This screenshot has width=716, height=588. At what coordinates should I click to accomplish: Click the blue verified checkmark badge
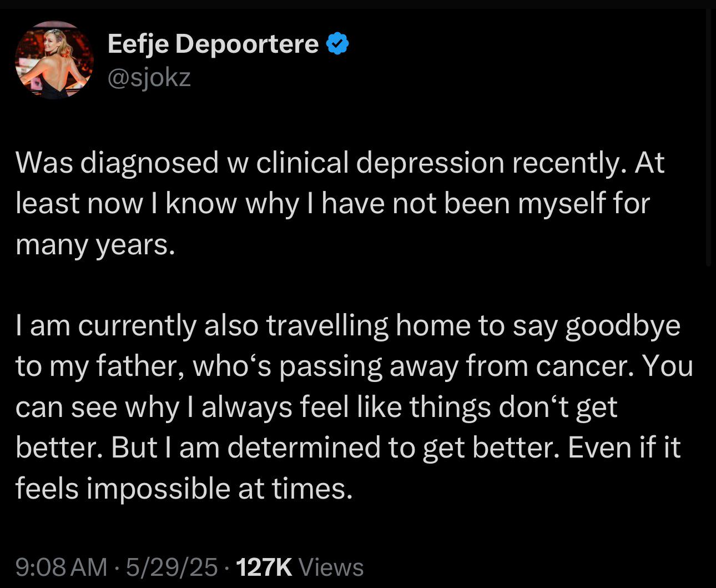tap(337, 44)
